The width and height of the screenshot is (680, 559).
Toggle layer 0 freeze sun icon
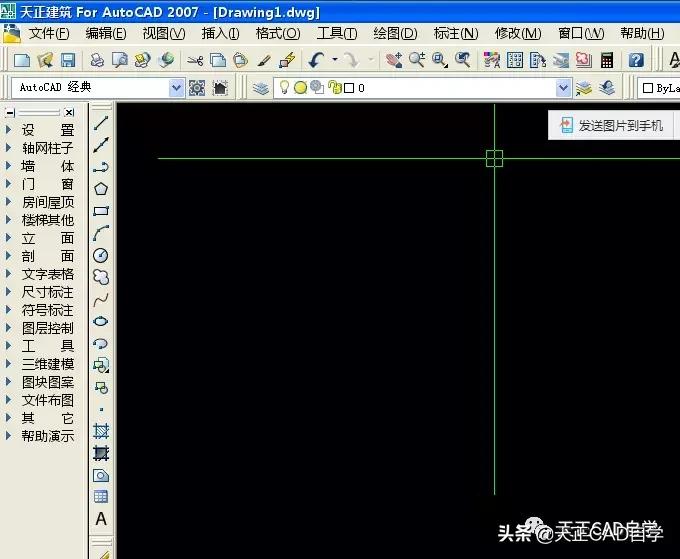(300, 88)
